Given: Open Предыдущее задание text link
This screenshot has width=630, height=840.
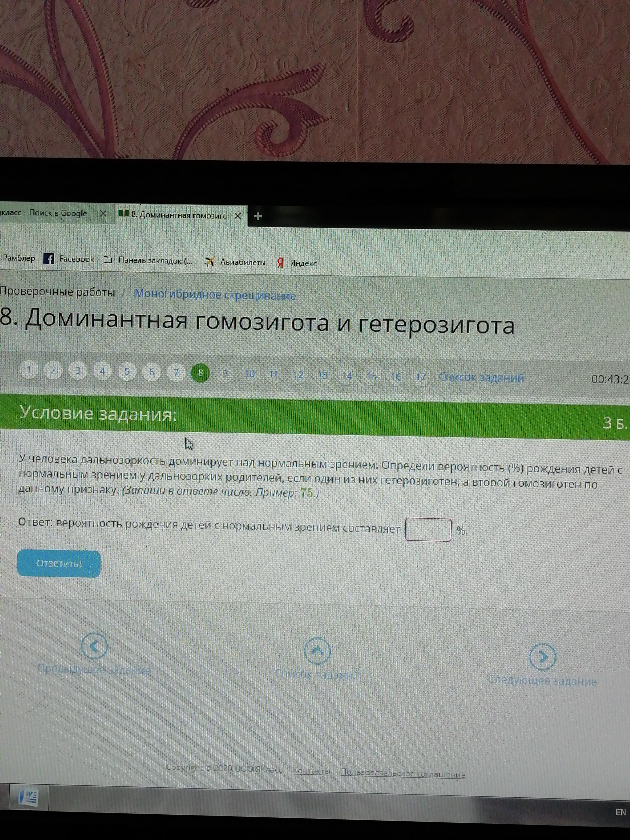Looking at the screenshot, I should 94,670.
